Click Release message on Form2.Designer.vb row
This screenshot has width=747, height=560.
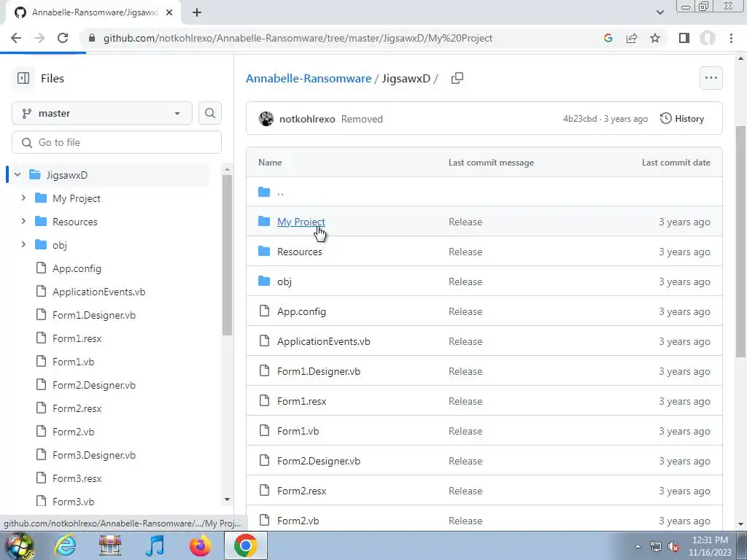(x=465, y=461)
